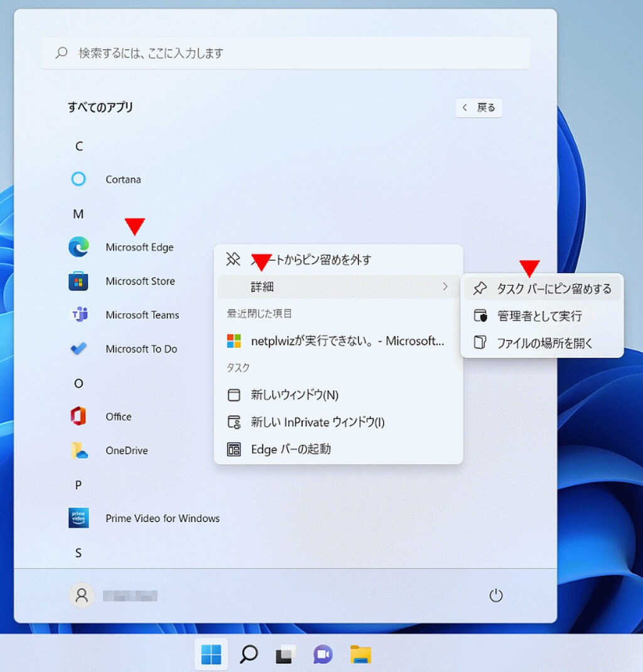Open the Office app icon

pos(78,416)
